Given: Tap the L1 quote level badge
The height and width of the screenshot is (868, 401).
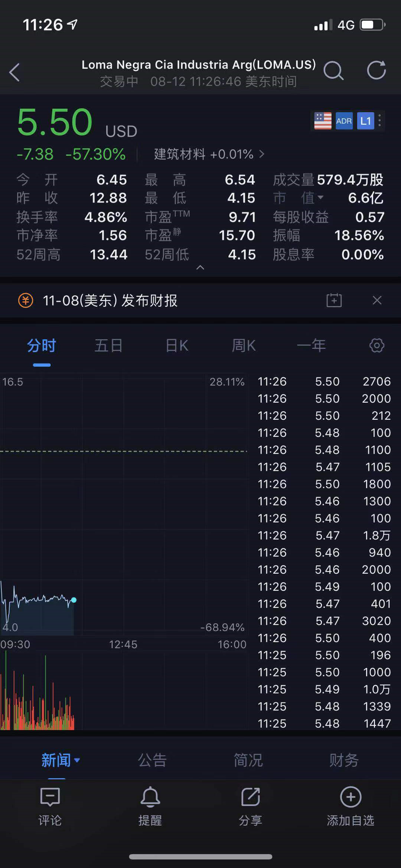Looking at the screenshot, I should [365, 121].
